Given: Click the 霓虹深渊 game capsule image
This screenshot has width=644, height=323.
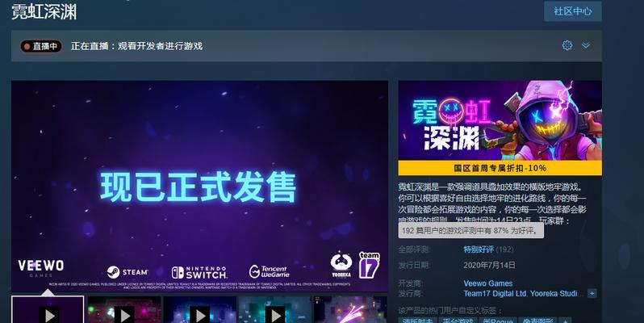Looking at the screenshot, I should (500, 120).
